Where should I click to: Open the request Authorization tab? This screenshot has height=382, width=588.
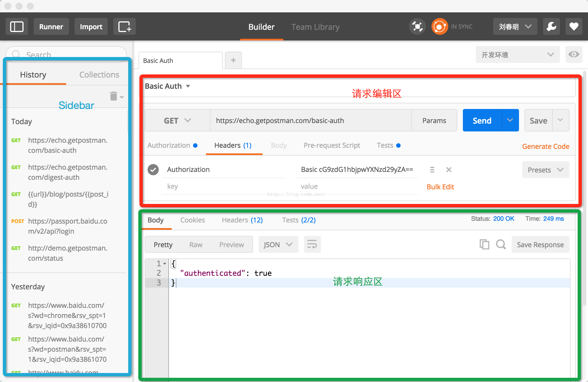click(172, 145)
